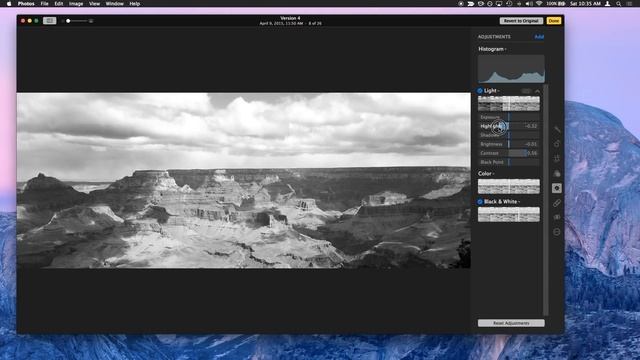Click the circular icon below Red-eye

coord(557,232)
